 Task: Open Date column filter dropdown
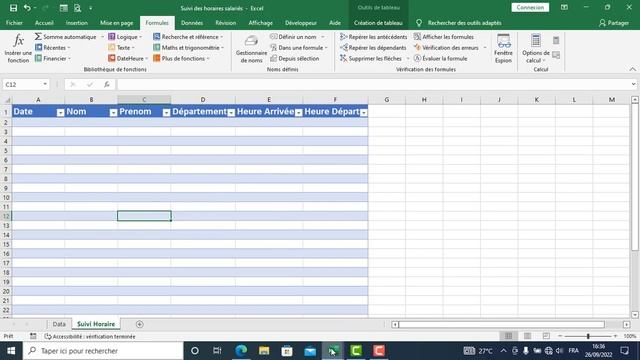(x=60, y=113)
